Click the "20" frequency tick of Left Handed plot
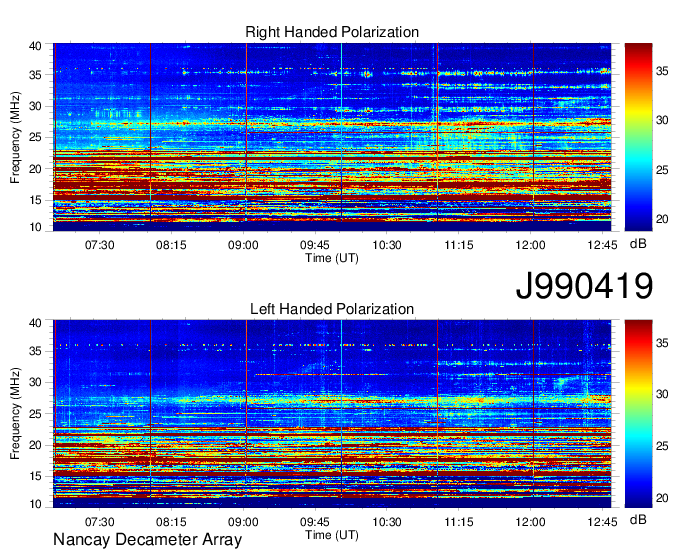 pyautogui.click(x=35, y=445)
